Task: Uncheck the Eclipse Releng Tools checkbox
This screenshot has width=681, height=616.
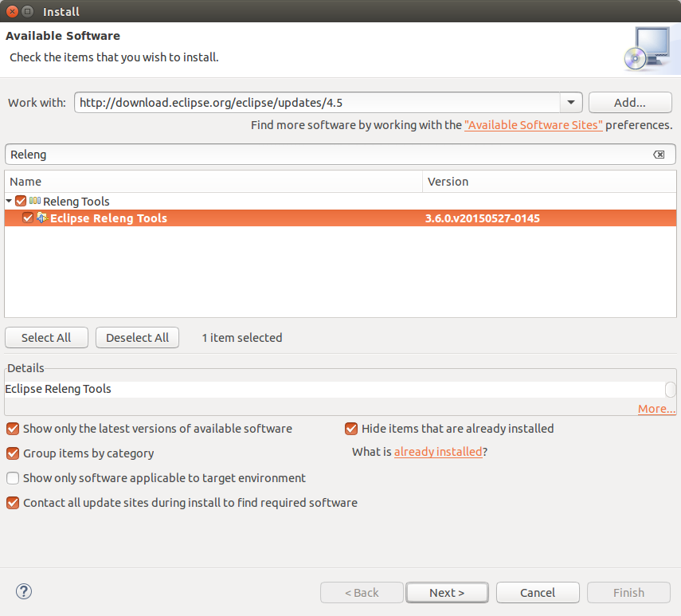Action: 28,218
